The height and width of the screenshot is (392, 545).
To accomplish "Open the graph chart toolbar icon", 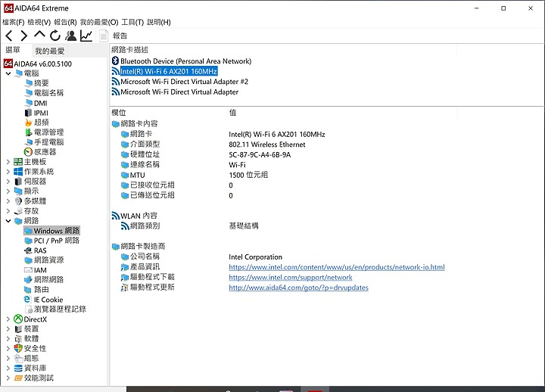I will [86, 36].
